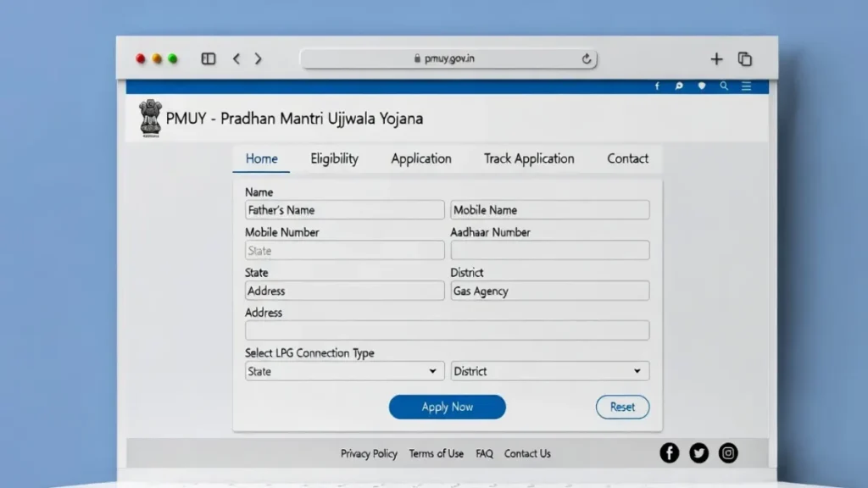The image size is (868, 488).
Task: Open the search magnifier in the blue top bar
Action: (x=724, y=86)
